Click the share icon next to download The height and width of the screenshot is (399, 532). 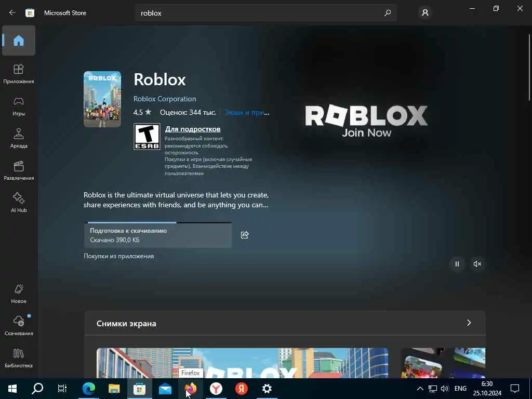coord(245,235)
